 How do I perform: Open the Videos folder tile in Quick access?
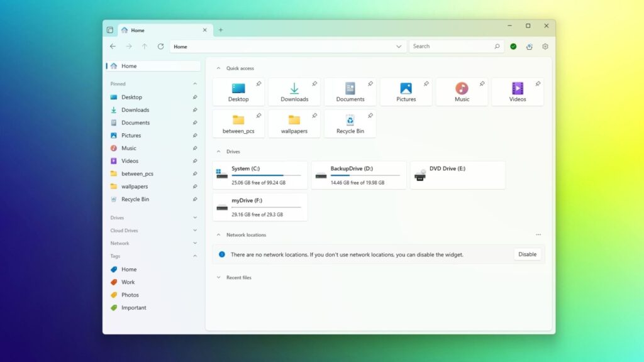517,92
